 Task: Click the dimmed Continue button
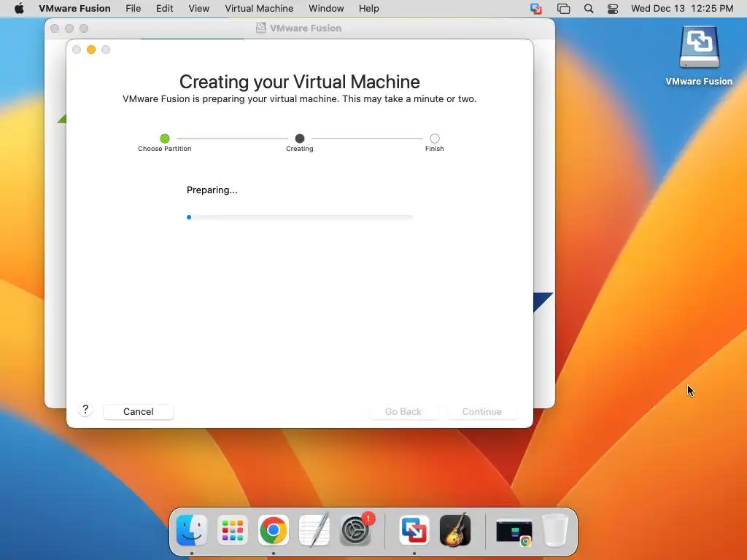click(x=481, y=411)
